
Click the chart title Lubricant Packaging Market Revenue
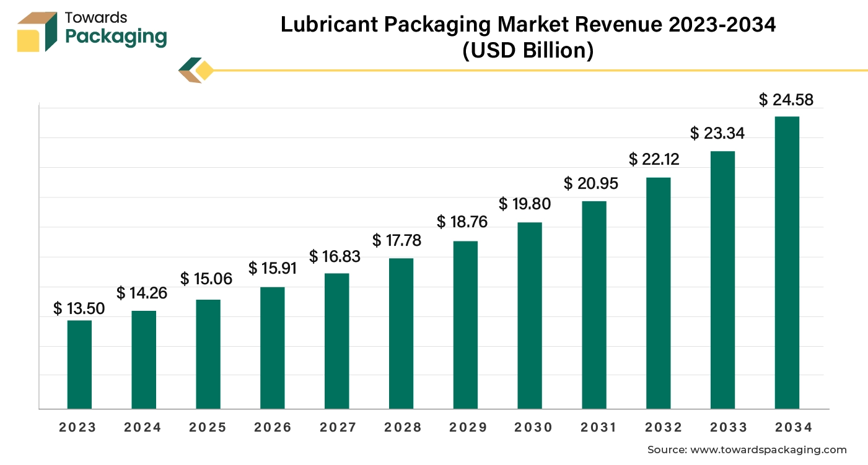pyautogui.click(x=528, y=25)
